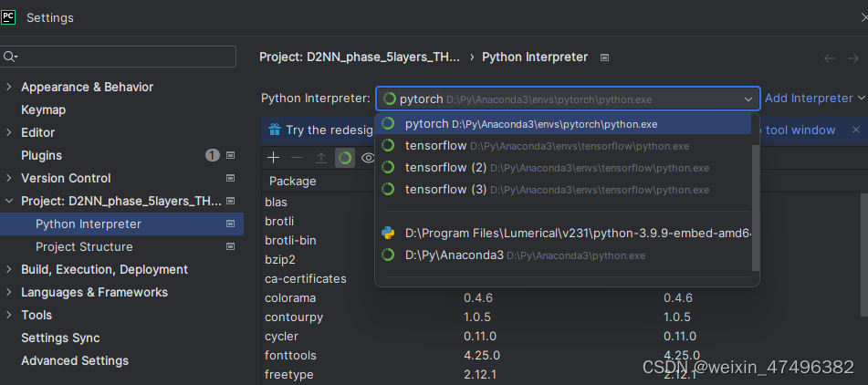Click the interpreter list scrollbar
868x385 pixels.
click(x=755, y=192)
